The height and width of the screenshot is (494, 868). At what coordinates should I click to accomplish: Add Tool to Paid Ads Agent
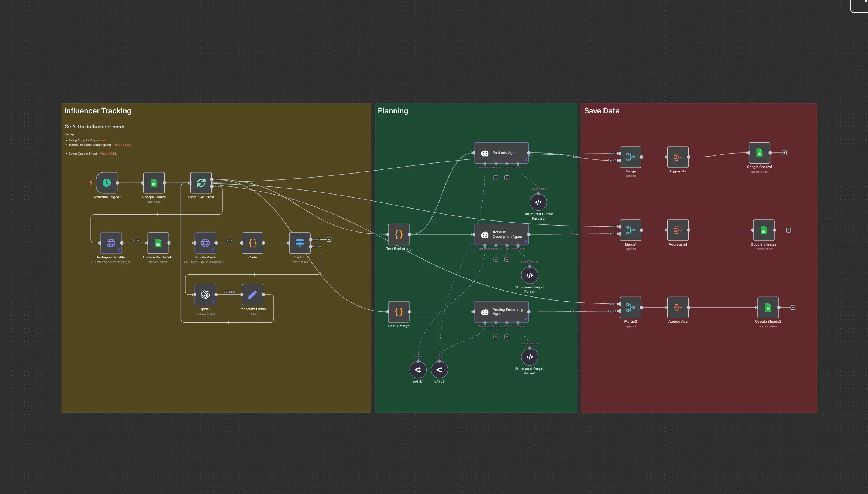point(507,178)
